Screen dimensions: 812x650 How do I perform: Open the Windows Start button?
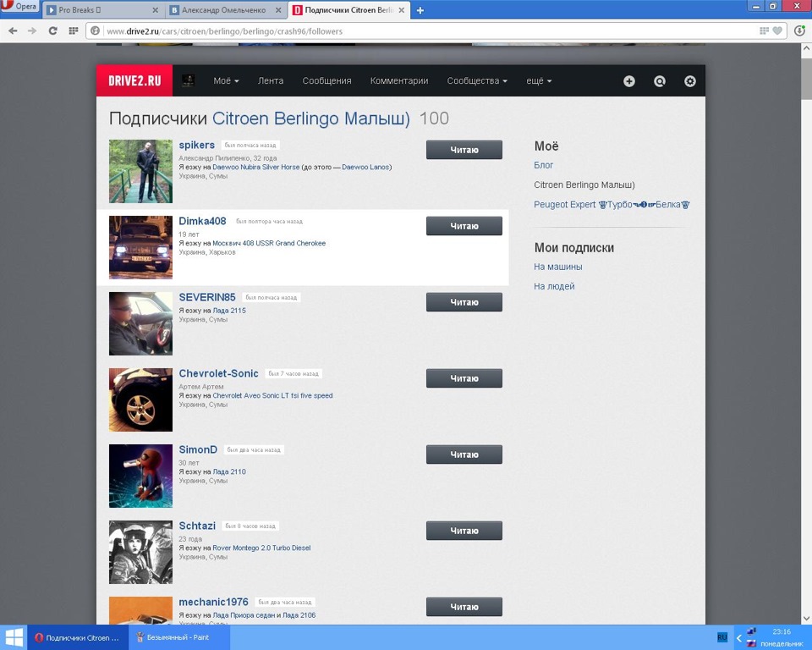click(x=14, y=637)
